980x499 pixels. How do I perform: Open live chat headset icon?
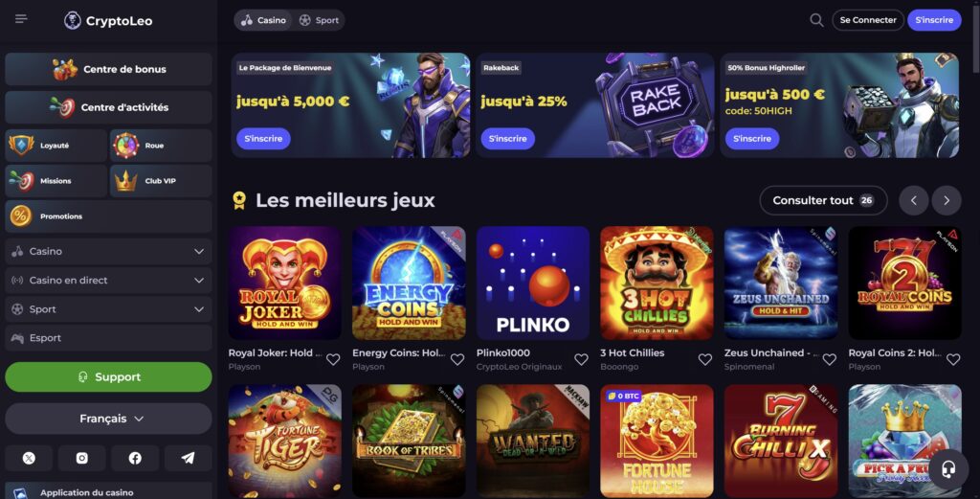click(948, 469)
